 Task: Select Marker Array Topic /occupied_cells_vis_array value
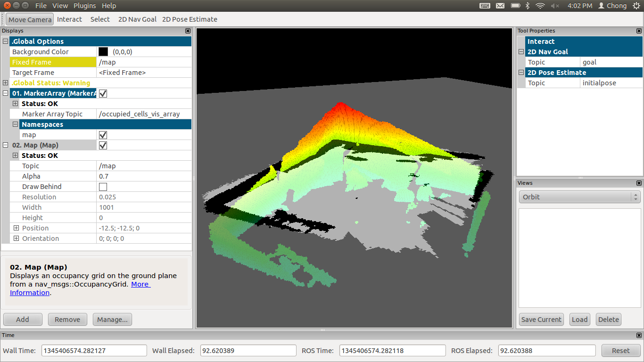click(x=144, y=114)
